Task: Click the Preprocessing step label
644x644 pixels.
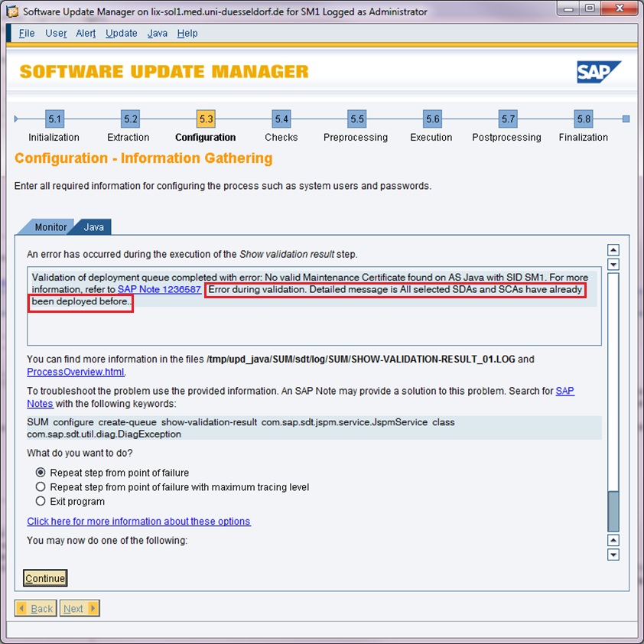Action: [356, 137]
